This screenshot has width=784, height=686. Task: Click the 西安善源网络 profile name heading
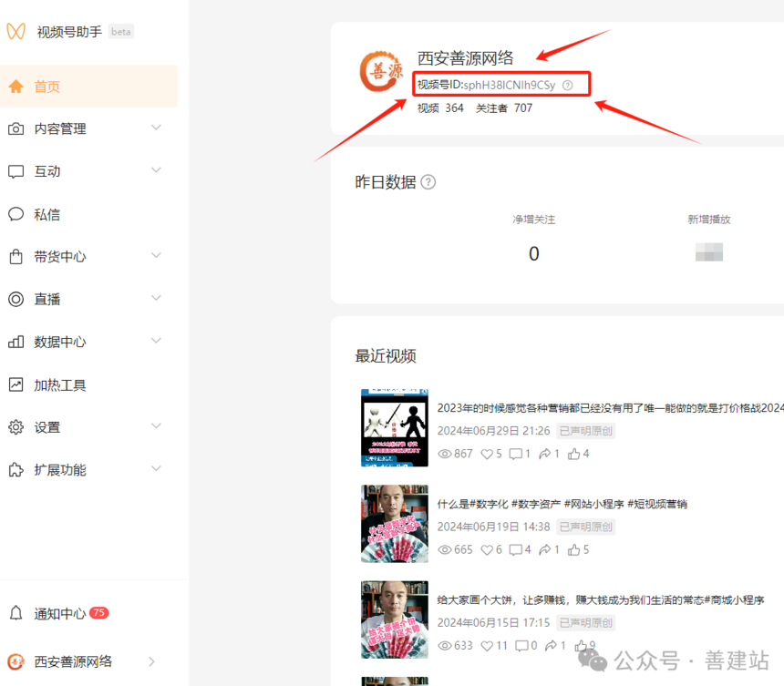(466, 58)
